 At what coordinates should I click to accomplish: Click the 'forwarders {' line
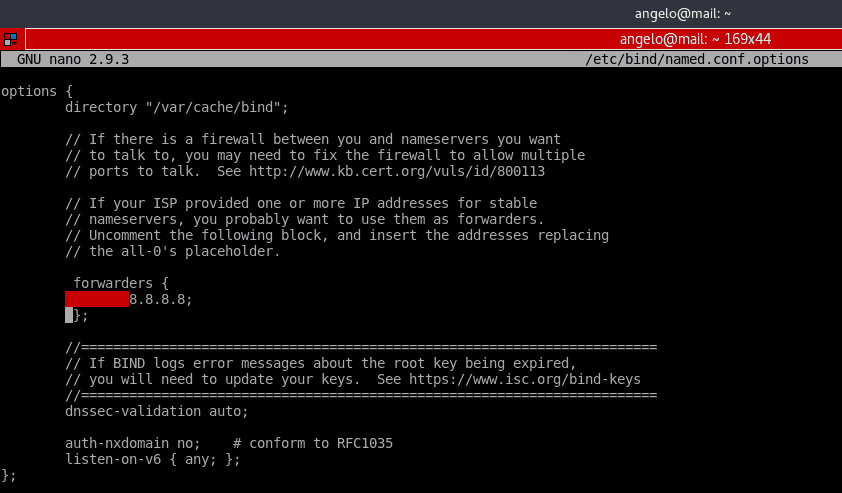click(x=121, y=283)
